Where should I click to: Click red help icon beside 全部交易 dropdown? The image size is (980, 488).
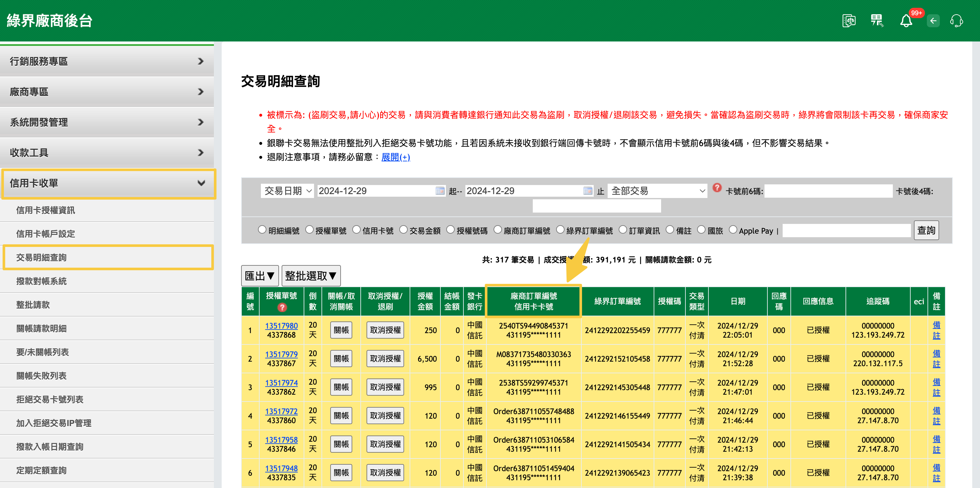pos(717,188)
